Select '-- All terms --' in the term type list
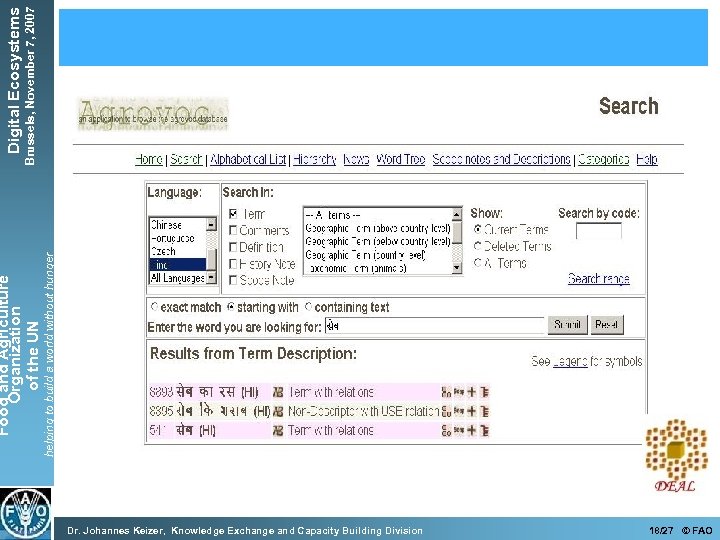720x540 pixels. (377, 215)
